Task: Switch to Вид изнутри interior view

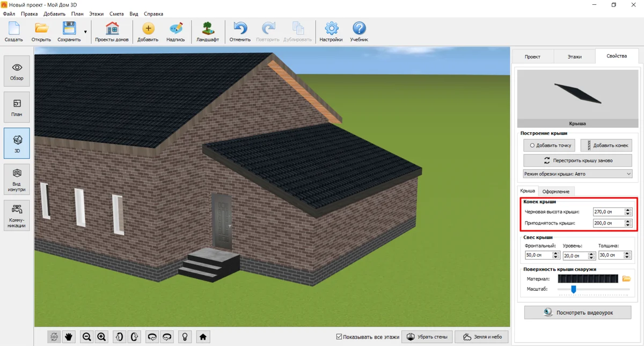Action: pyautogui.click(x=17, y=180)
